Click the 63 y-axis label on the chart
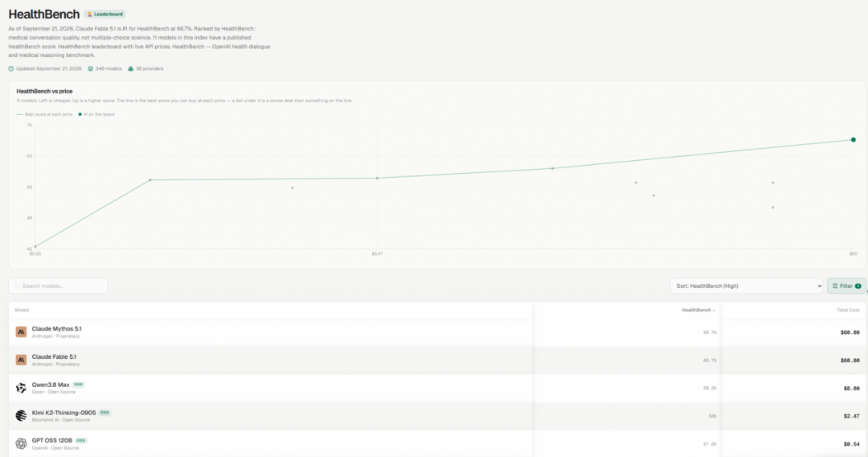 [x=30, y=156]
